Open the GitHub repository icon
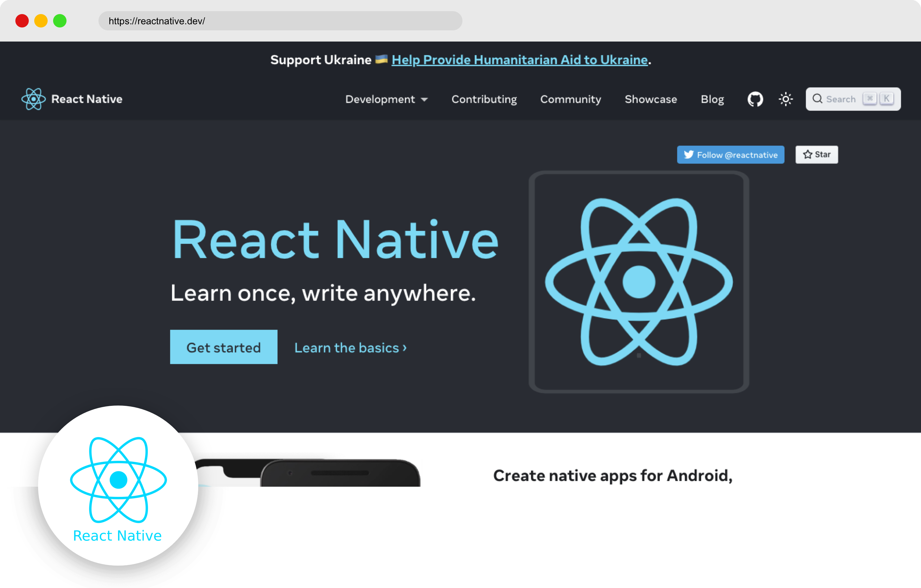Image resolution: width=921 pixels, height=588 pixels. (755, 99)
